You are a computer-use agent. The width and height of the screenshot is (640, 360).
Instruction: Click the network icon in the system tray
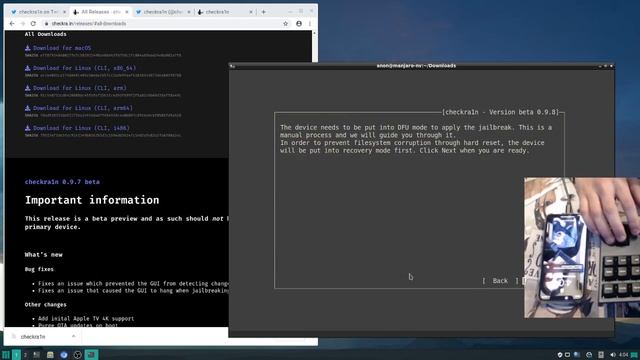pyautogui.click(x=577, y=355)
